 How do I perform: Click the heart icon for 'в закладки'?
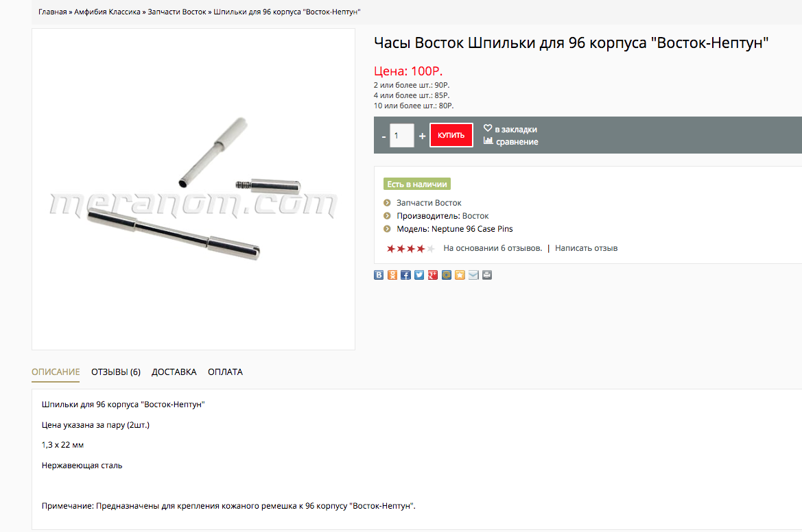click(x=488, y=128)
